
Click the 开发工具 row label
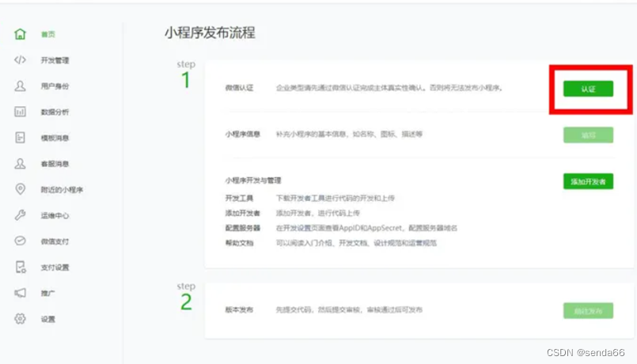[x=239, y=198]
